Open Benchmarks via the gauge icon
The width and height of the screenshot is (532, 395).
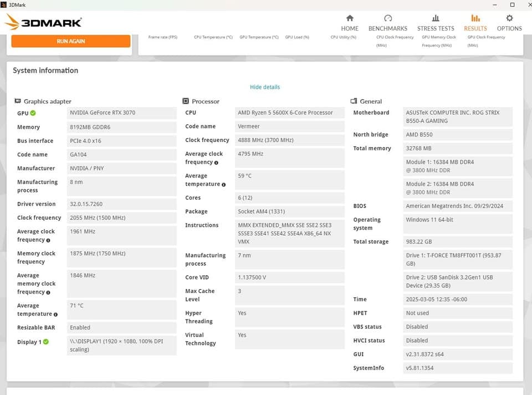tap(388, 18)
